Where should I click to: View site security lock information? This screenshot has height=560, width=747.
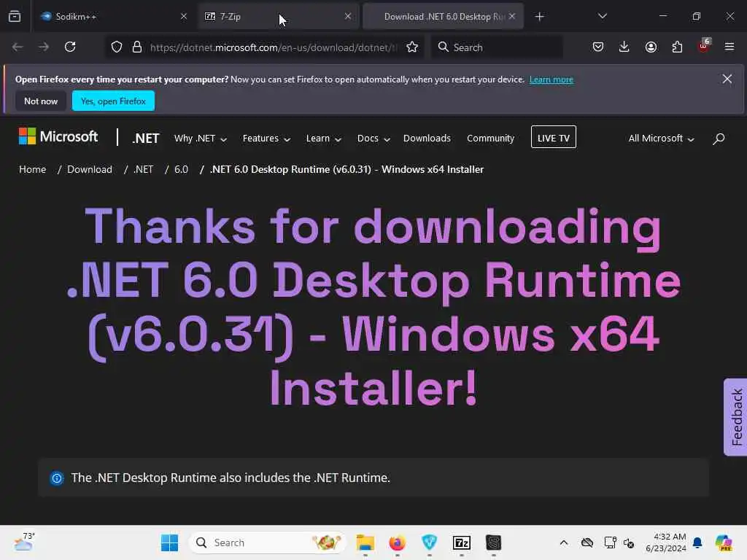pos(137,47)
